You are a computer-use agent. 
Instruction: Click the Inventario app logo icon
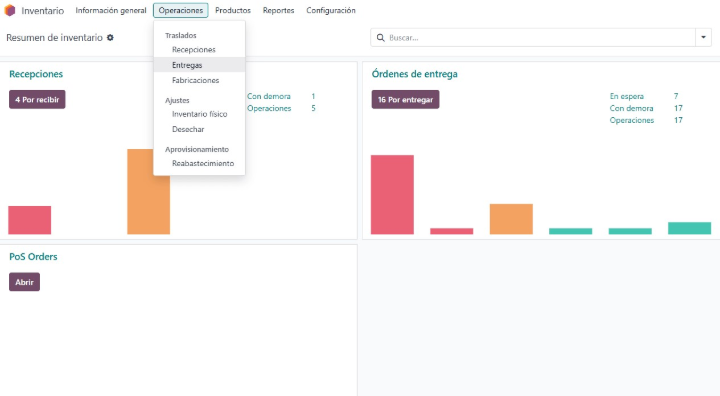pos(10,10)
